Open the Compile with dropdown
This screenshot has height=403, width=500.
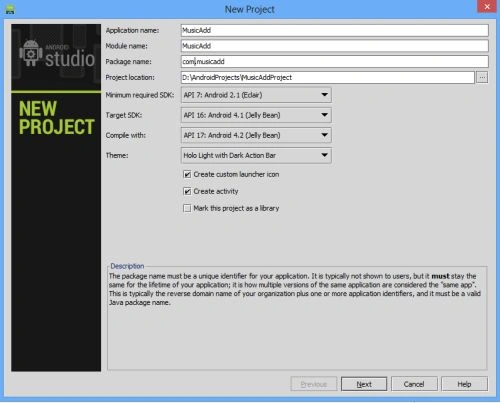click(x=256, y=135)
